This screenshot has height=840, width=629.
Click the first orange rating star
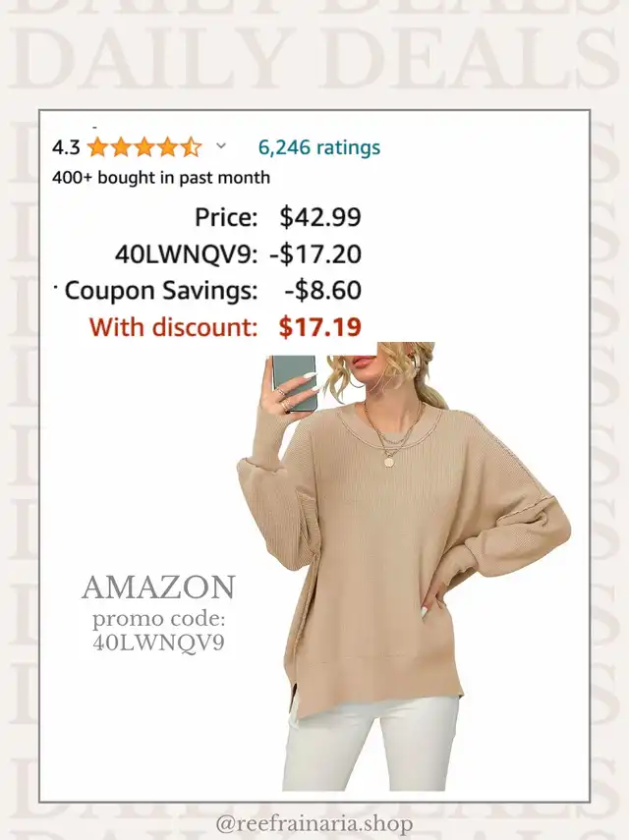pyautogui.click(x=97, y=146)
